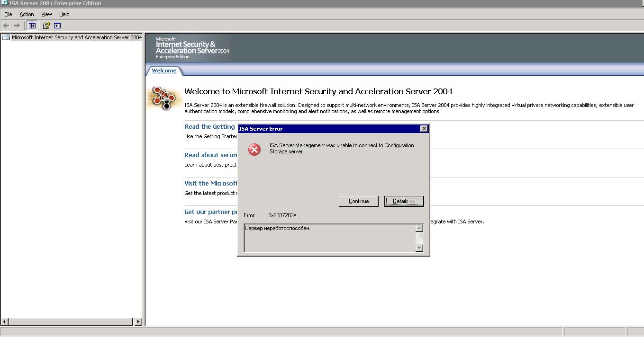Open the Read about security link

(211, 155)
